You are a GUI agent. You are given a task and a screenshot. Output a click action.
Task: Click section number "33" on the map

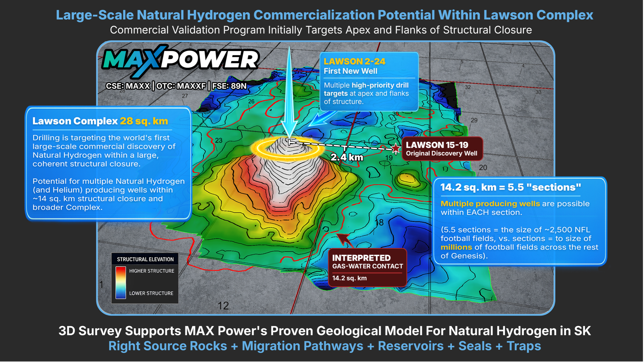tap(540, 92)
